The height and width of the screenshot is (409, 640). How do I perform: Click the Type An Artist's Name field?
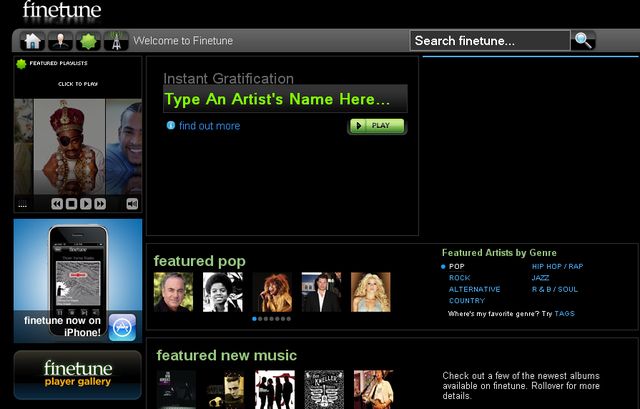point(285,99)
